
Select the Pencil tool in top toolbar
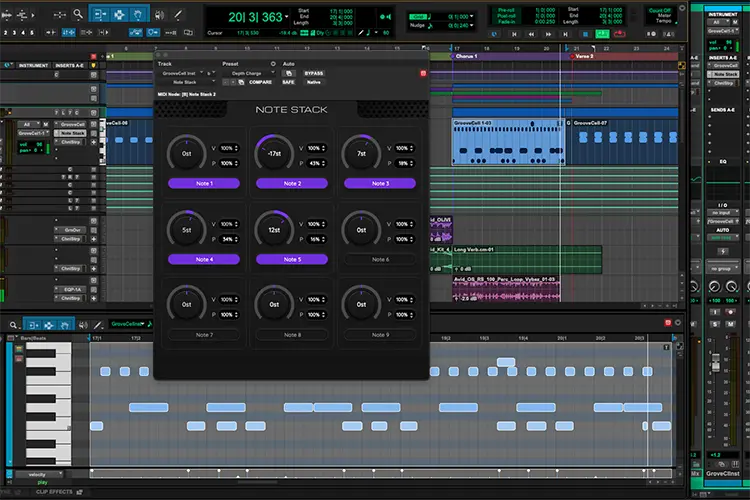(x=177, y=15)
